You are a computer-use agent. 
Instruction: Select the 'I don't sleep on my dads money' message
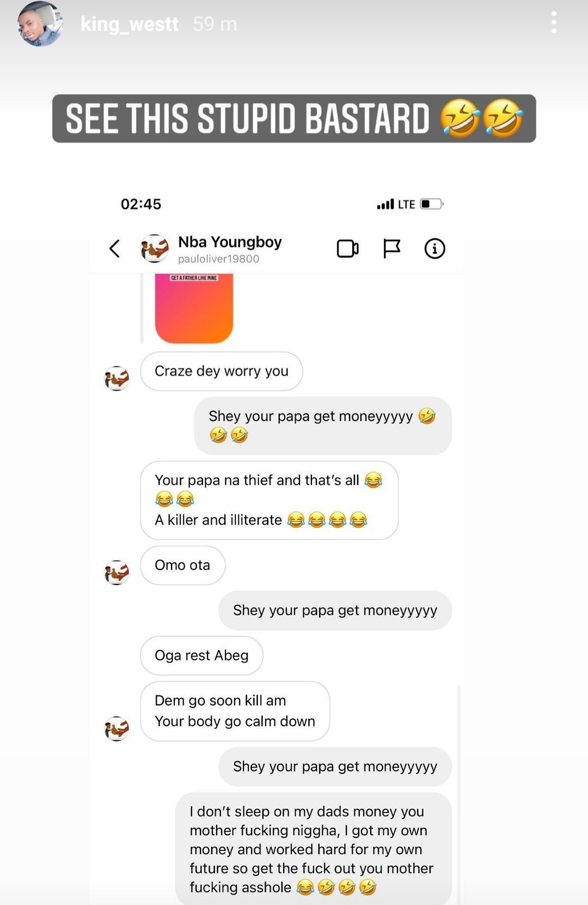click(x=314, y=849)
